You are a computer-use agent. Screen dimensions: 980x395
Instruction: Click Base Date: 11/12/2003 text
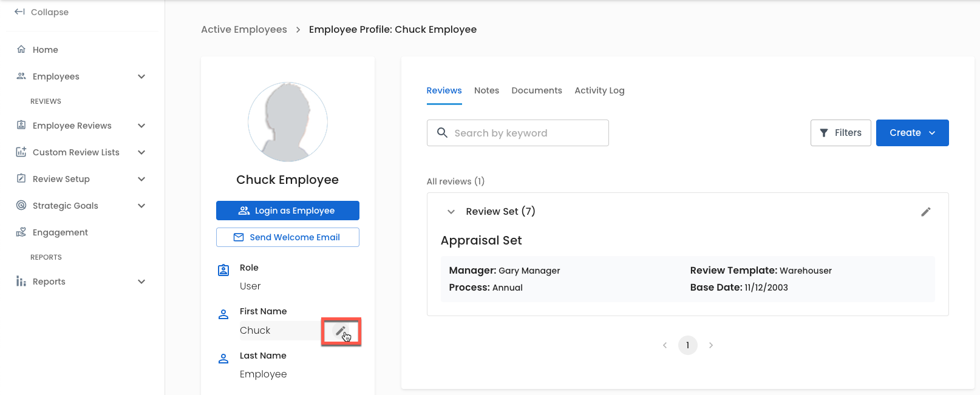739,288
